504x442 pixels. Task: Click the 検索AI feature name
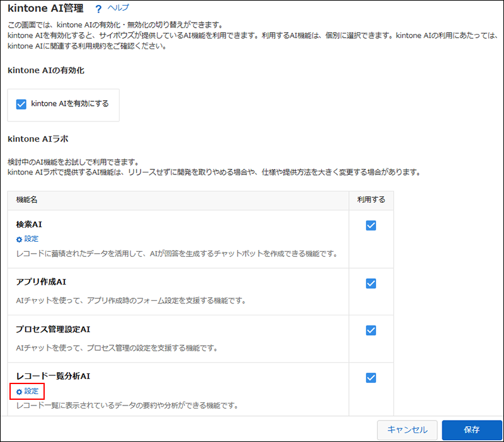[x=29, y=224]
